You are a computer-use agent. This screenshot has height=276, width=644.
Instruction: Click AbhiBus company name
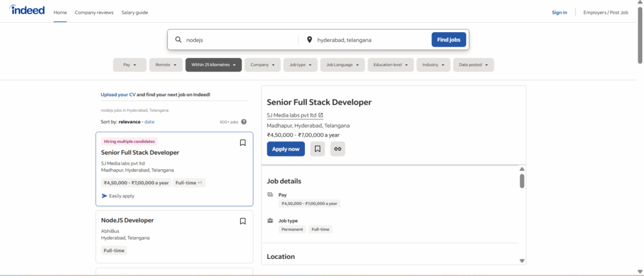(x=110, y=231)
